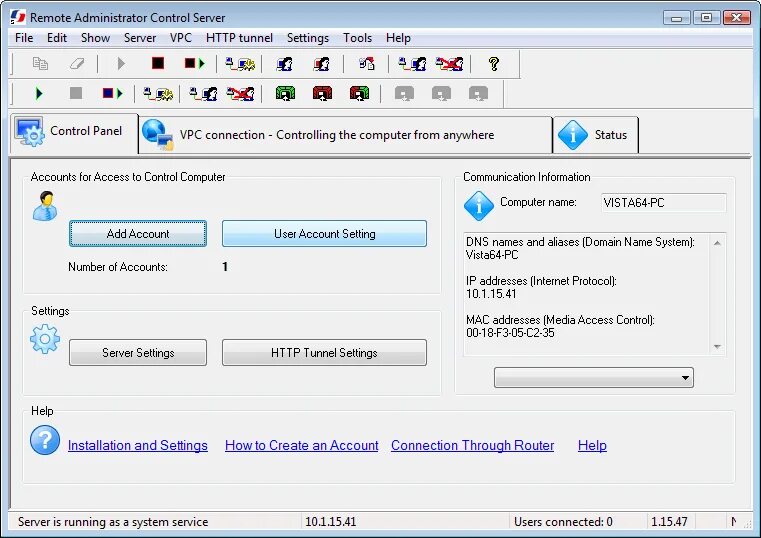The image size is (761, 538).
Task: Click the copy icon in the top toolbar
Action: (40, 64)
